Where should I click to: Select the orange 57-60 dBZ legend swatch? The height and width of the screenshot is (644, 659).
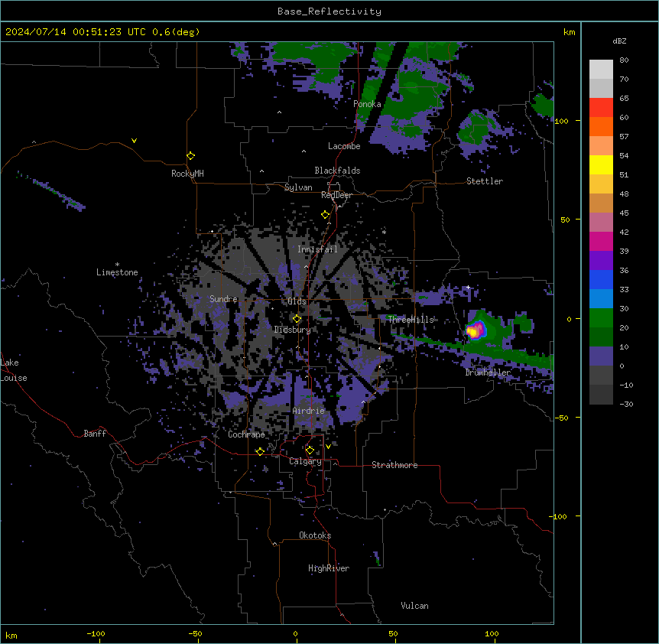point(601,126)
